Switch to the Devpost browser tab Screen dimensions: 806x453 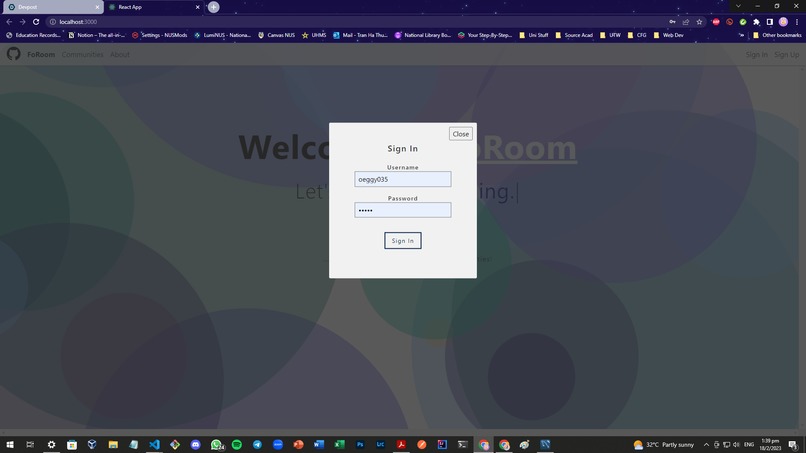pos(51,7)
